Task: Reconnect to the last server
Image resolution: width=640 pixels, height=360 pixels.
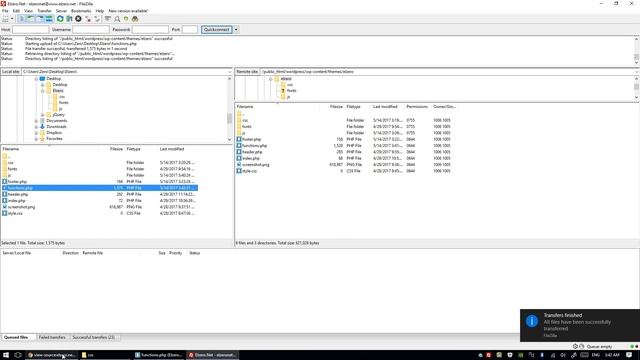Action: [x=97, y=19]
